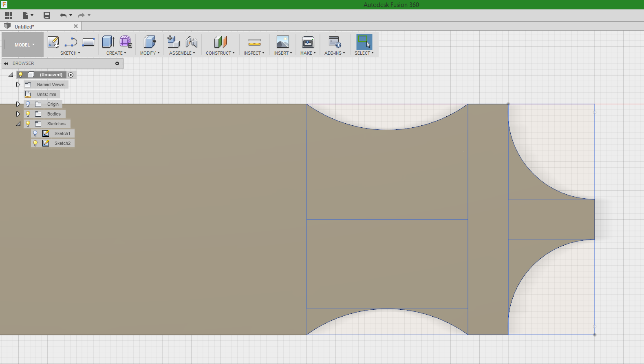Screen dimensions: 644x364
Task: Activate the (Unsaved) component radio button
Action: coord(71,75)
